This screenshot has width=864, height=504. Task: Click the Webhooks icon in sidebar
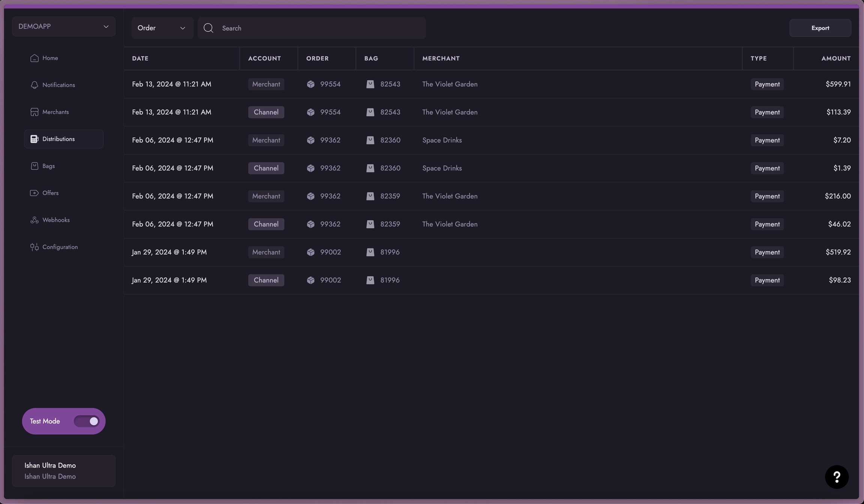pyautogui.click(x=34, y=220)
